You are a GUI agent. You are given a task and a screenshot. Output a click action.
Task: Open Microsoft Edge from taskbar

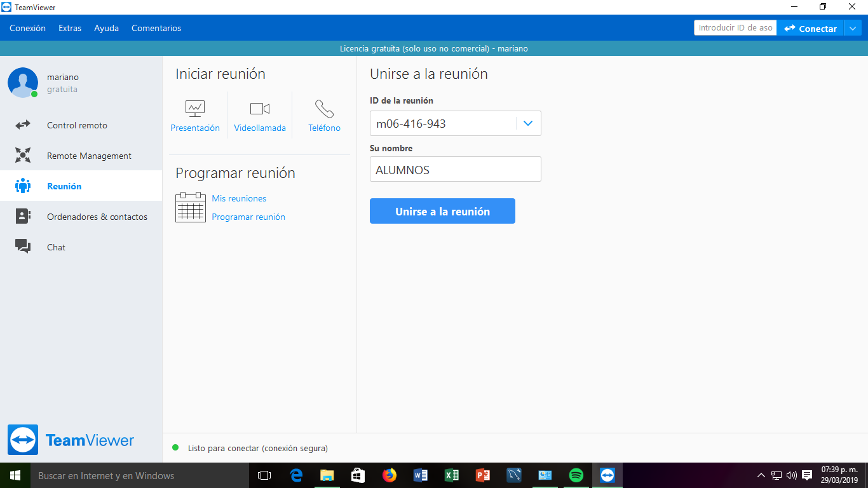[x=296, y=475]
